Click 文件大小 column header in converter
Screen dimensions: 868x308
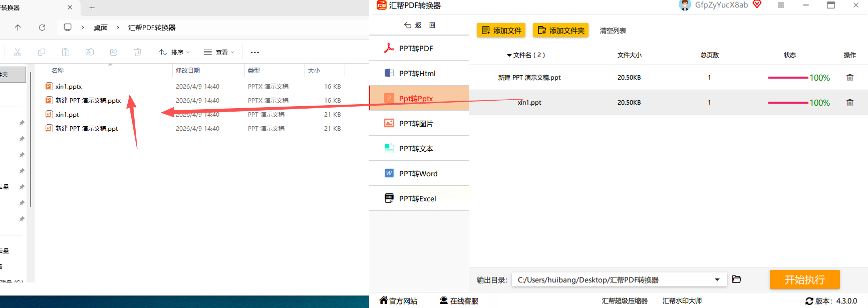pos(630,55)
